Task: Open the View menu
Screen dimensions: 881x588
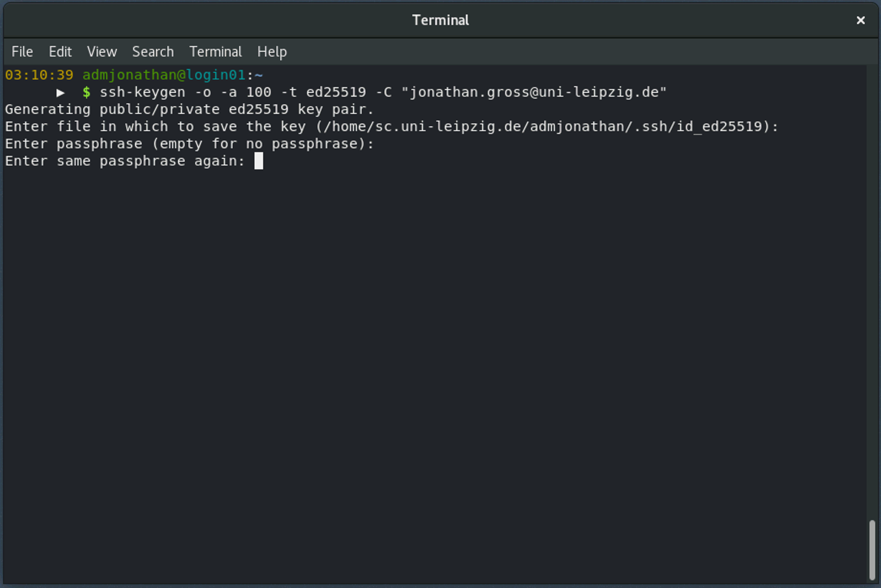Action: pos(102,52)
